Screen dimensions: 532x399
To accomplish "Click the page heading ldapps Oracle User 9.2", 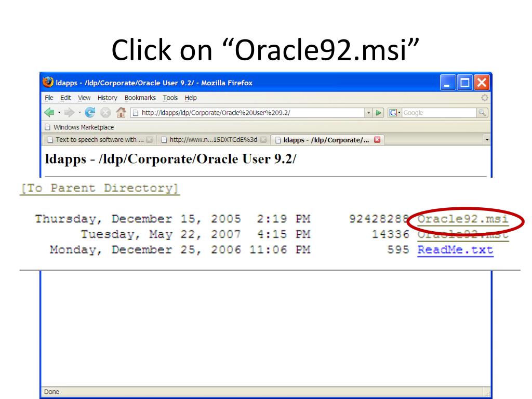I will [x=170, y=159].
